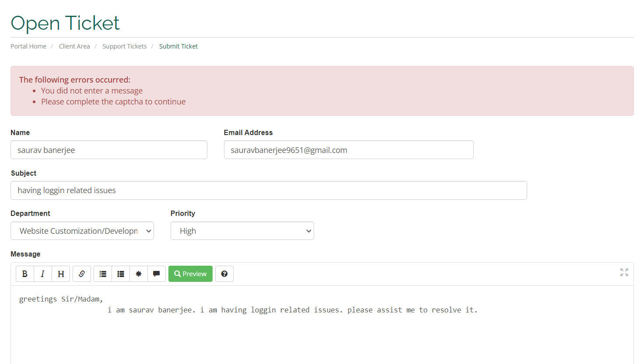Create a bulleted list in the editor
This screenshot has width=640, height=364.
[103, 274]
